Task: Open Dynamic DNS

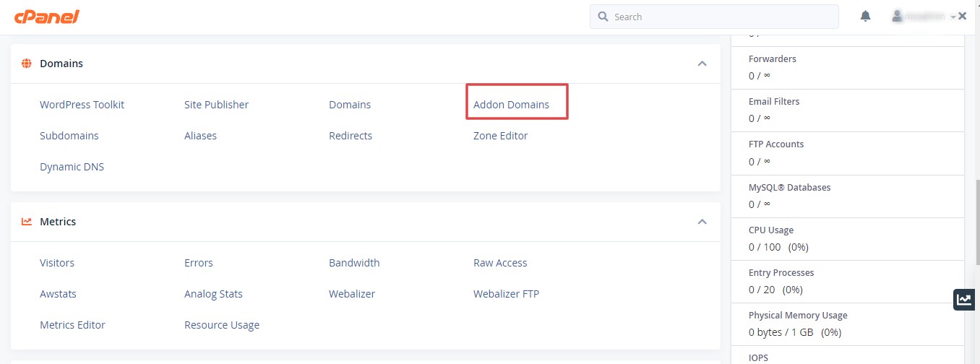Action: coord(72,167)
